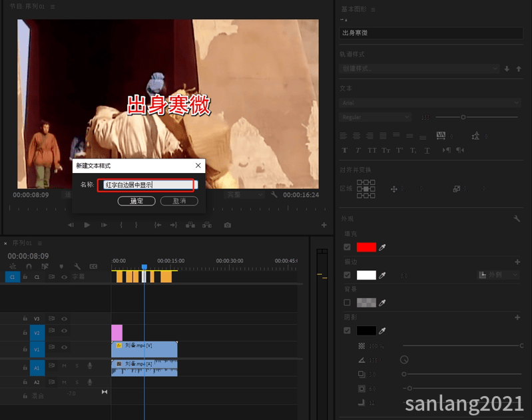Click the 确定 button in dialog
This screenshot has width=532, height=420.
(x=136, y=201)
